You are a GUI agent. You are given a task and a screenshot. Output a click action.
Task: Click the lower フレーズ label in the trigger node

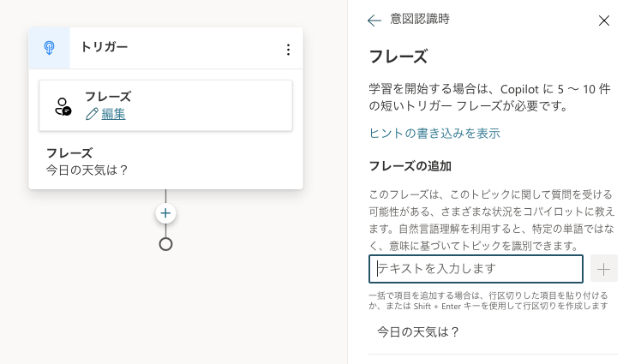point(69,153)
